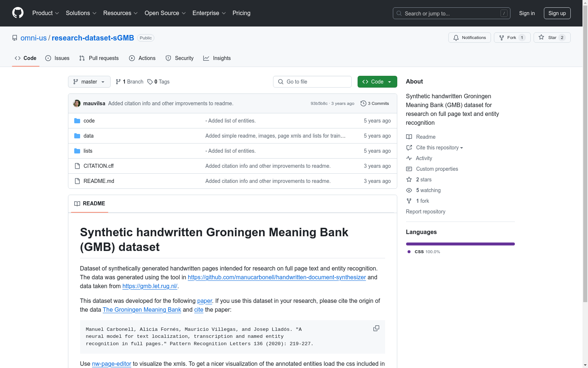The image size is (588, 368).
Task: Click the data folder icon
Action: (x=77, y=136)
